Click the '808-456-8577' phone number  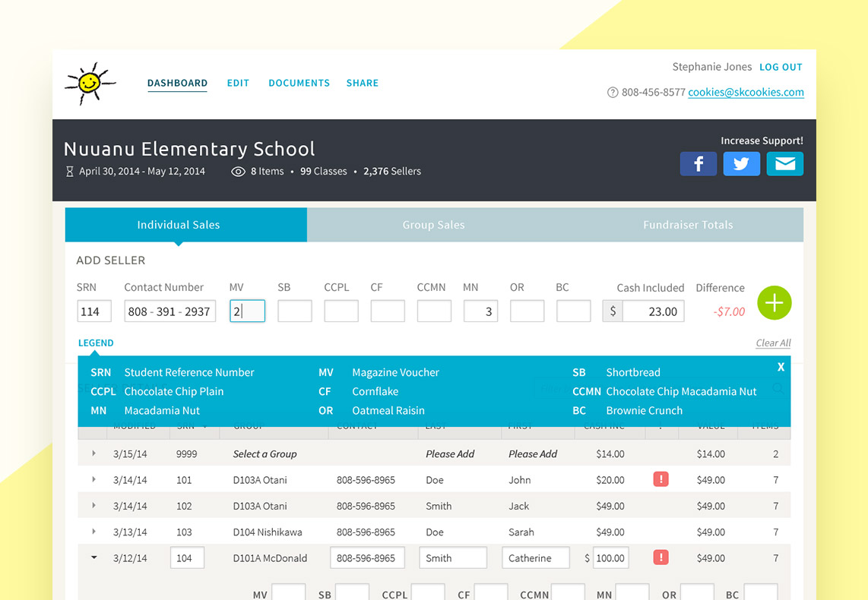[653, 93]
